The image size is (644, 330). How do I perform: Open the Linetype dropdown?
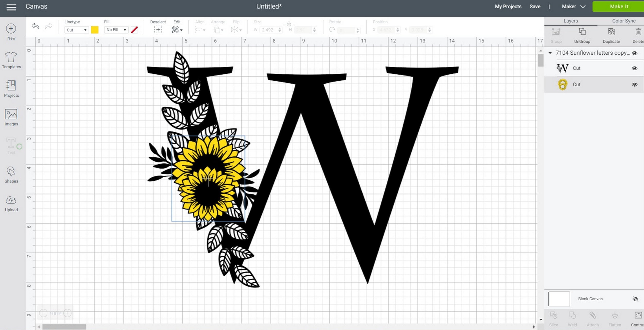point(77,30)
